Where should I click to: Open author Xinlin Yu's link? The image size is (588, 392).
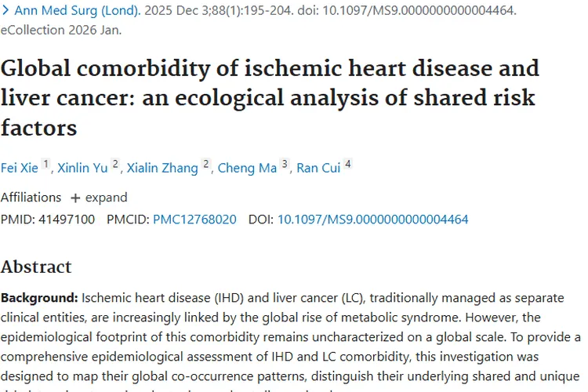pos(82,168)
